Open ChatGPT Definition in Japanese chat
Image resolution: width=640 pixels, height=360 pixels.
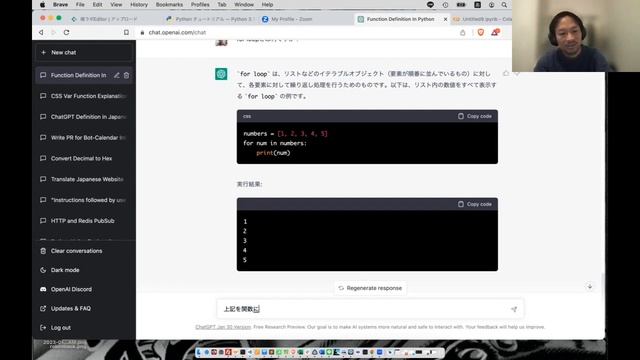tap(84, 117)
